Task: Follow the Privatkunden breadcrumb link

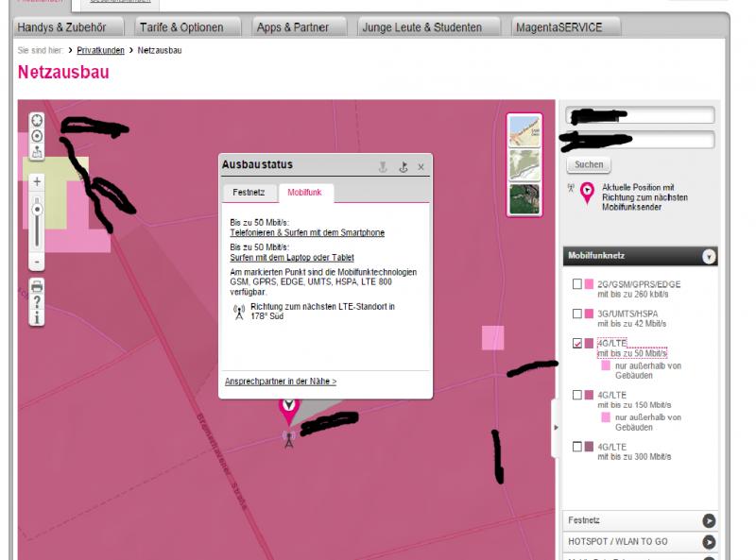Action: 101,50
